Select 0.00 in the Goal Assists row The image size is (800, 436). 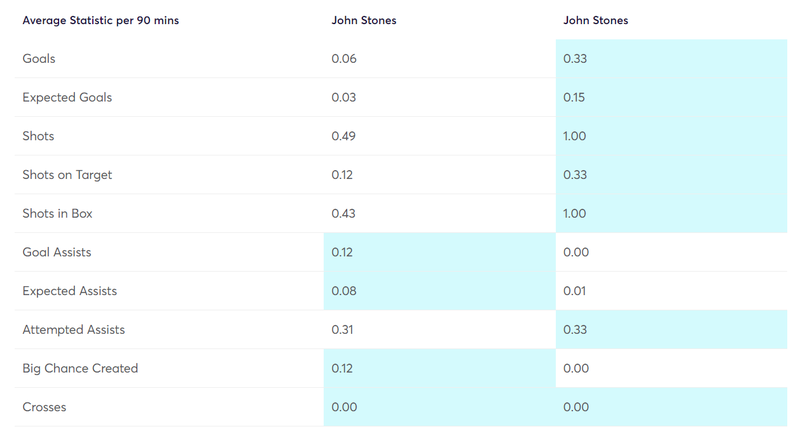pos(576,252)
